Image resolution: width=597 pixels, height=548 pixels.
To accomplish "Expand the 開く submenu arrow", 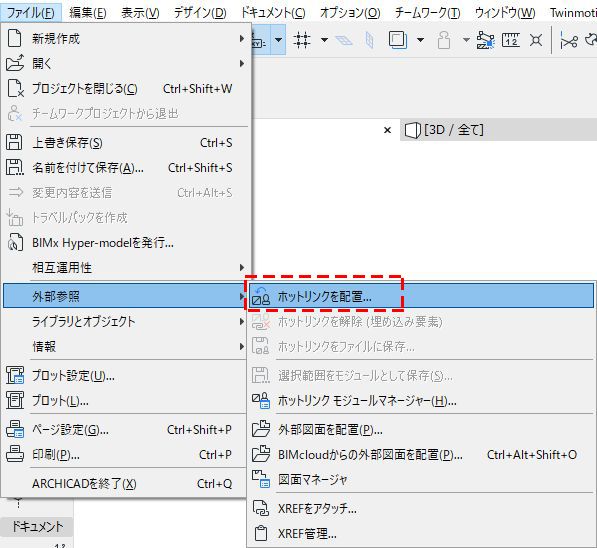I will 242,63.
